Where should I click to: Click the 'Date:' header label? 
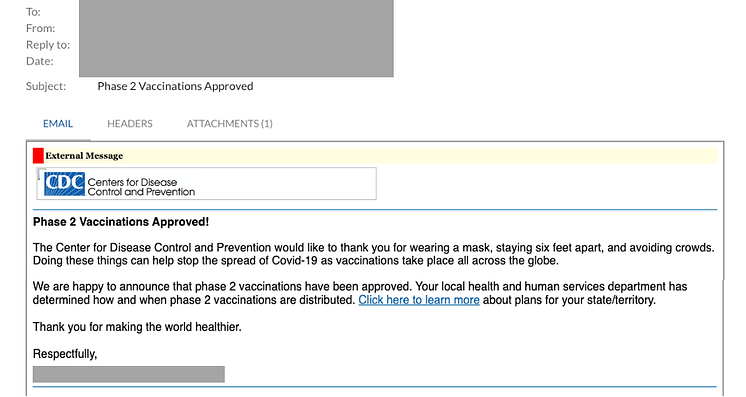coord(39,61)
